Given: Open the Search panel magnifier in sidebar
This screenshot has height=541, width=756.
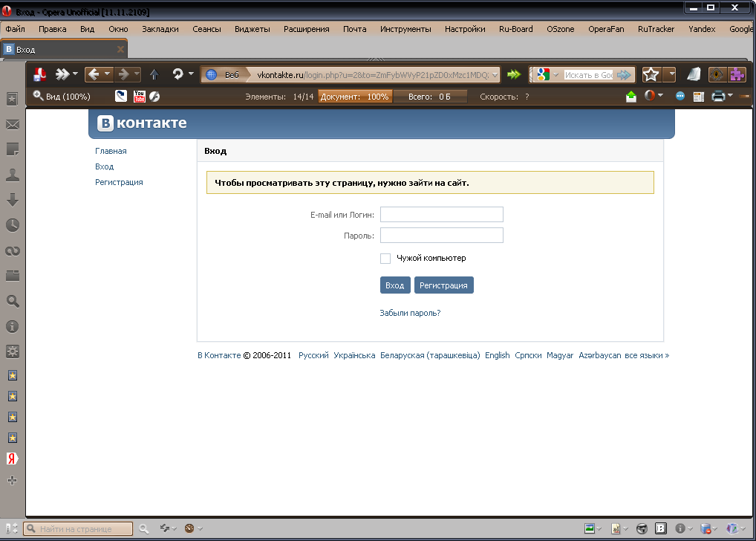Looking at the screenshot, I should [x=13, y=301].
